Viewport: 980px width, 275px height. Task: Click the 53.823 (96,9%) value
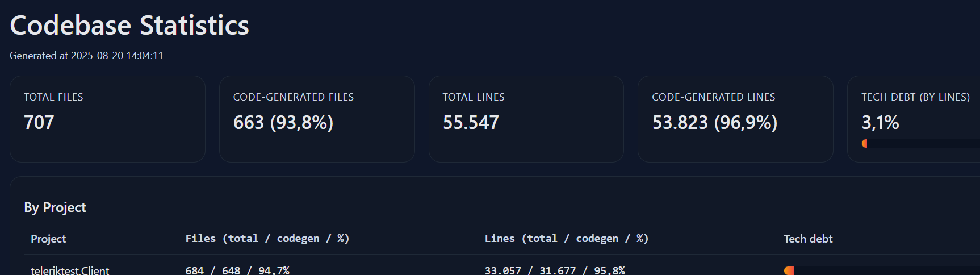pyautogui.click(x=715, y=122)
